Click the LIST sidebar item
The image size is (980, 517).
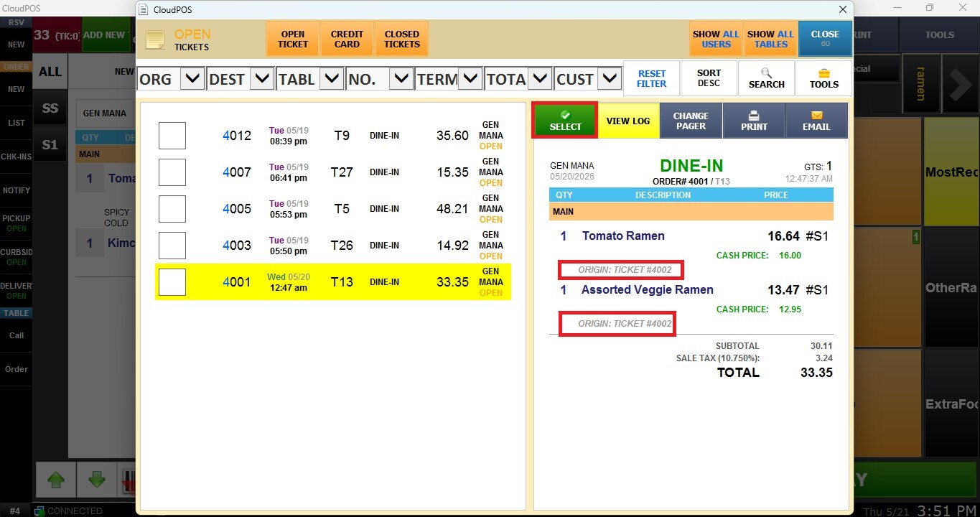click(x=16, y=123)
